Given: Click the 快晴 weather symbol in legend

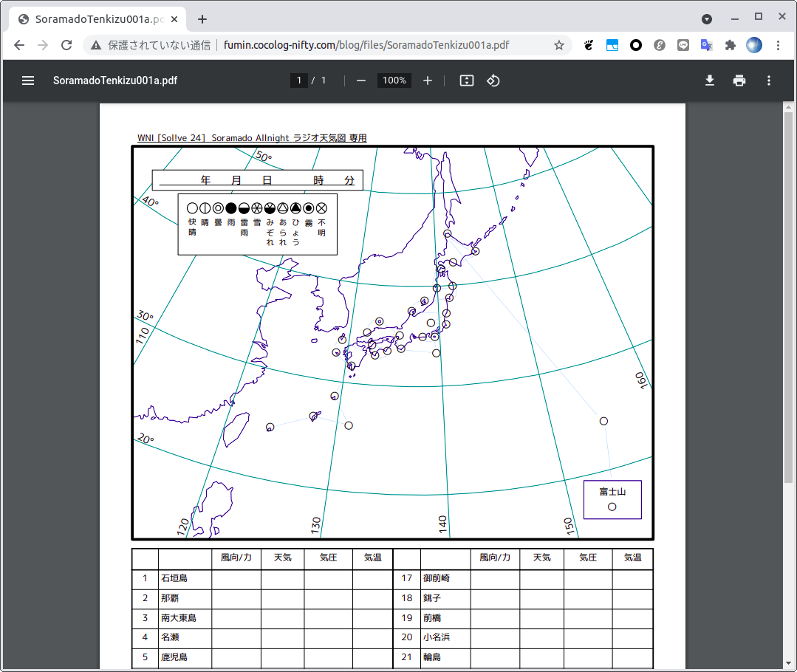Looking at the screenshot, I should [x=192, y=208].
